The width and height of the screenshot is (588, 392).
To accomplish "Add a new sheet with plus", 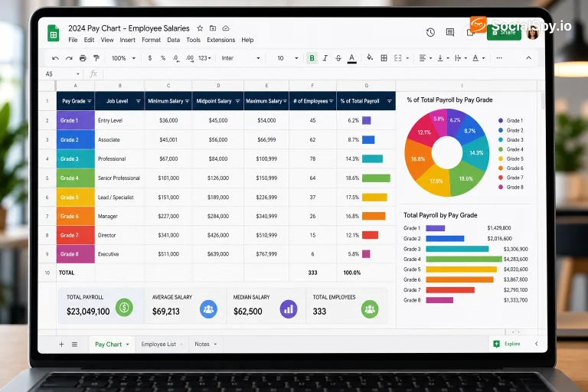I will 61,344.
